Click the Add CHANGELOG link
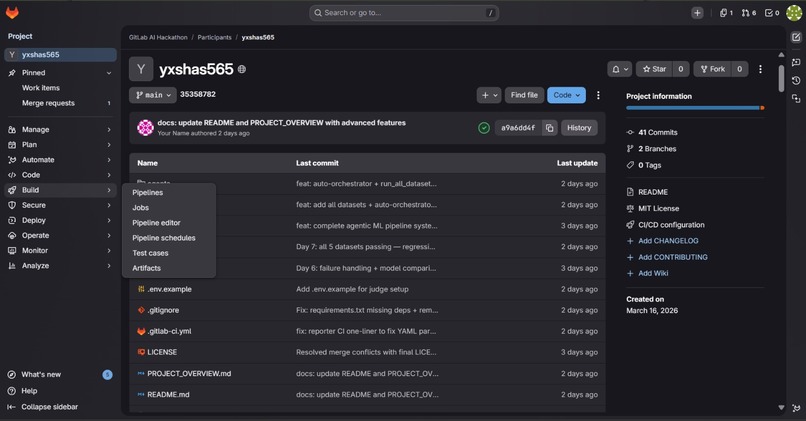 coord(668,241)
